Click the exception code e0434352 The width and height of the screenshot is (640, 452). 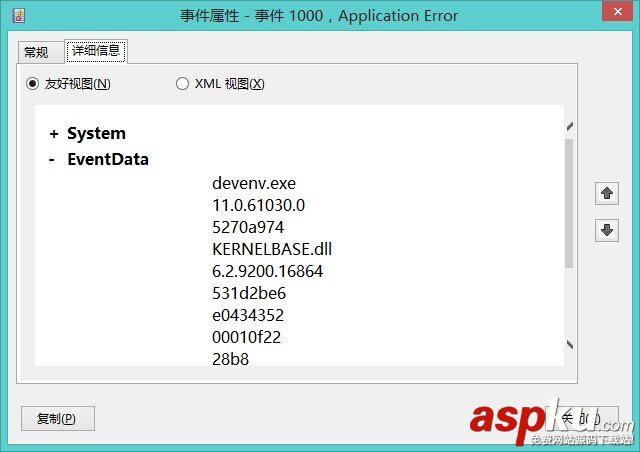[248, 315]
